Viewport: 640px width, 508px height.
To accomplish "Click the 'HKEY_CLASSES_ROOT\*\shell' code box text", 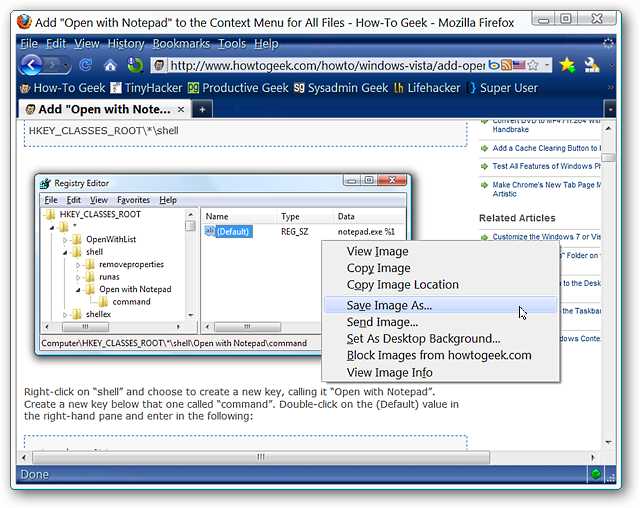I will coord(104,131).
